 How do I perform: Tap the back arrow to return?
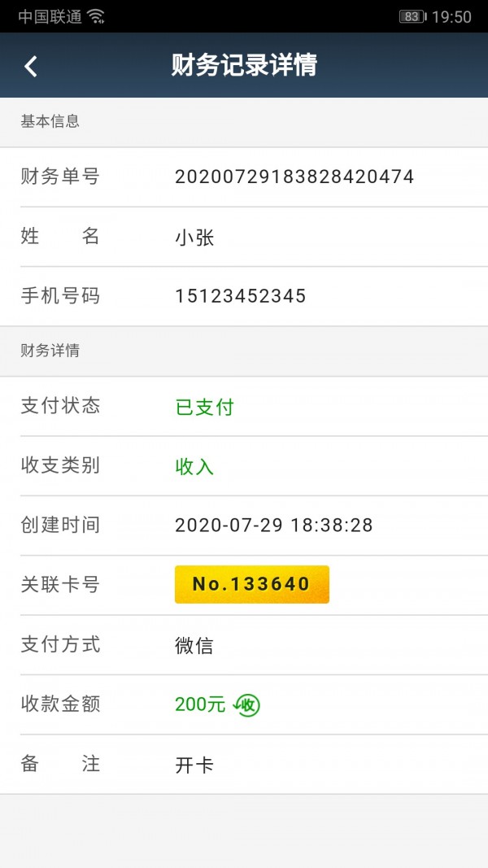31,65
